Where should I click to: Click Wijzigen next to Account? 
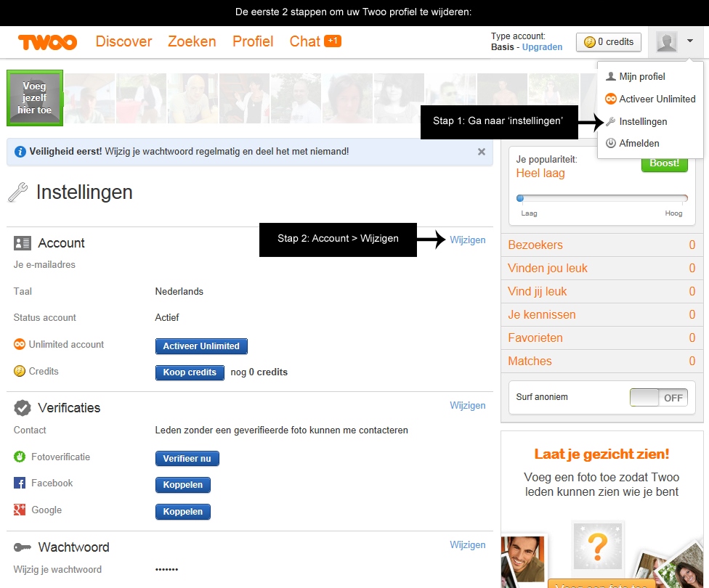pos(468,240)
